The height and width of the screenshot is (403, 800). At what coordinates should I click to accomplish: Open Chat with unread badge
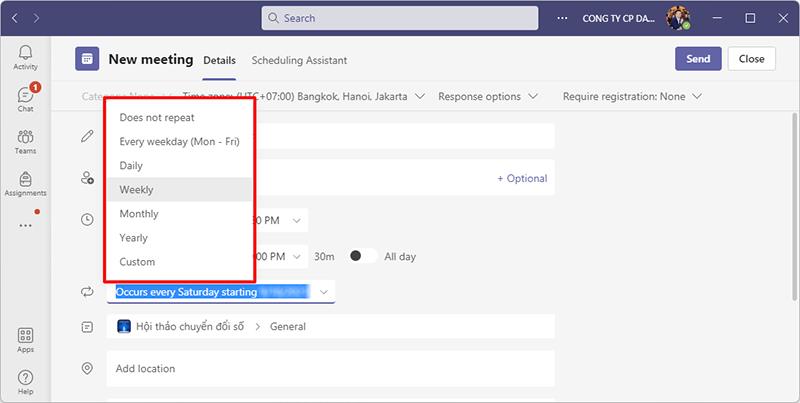(x=26, y=98)
